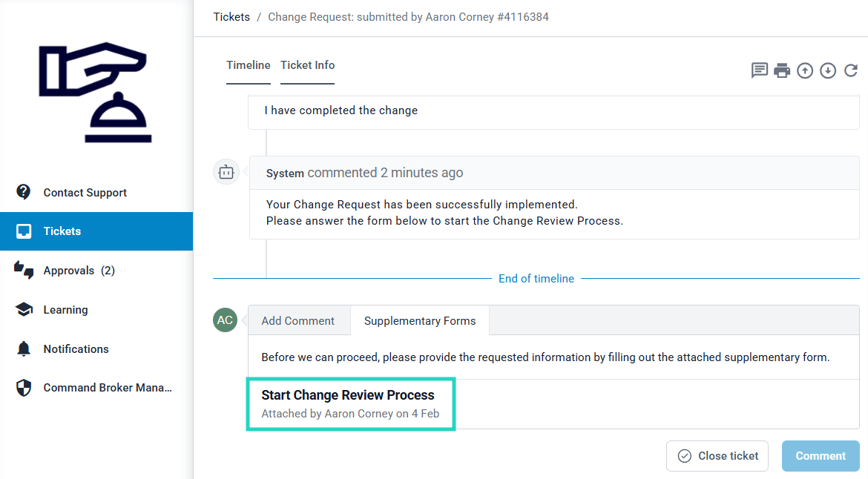Open the Learning section
Image resolution: width=868 pixels, height=479 pixels.
tap(65, 310)
